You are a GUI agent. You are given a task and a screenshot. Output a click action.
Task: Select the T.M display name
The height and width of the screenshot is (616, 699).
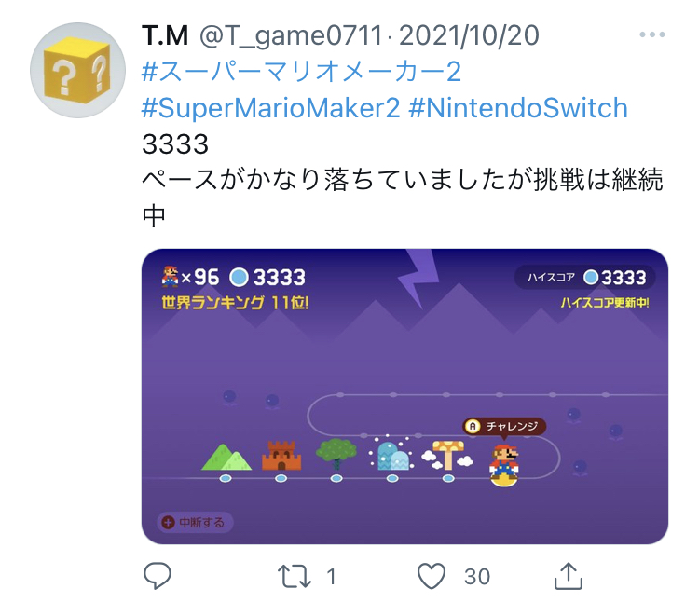pos(165,35)
